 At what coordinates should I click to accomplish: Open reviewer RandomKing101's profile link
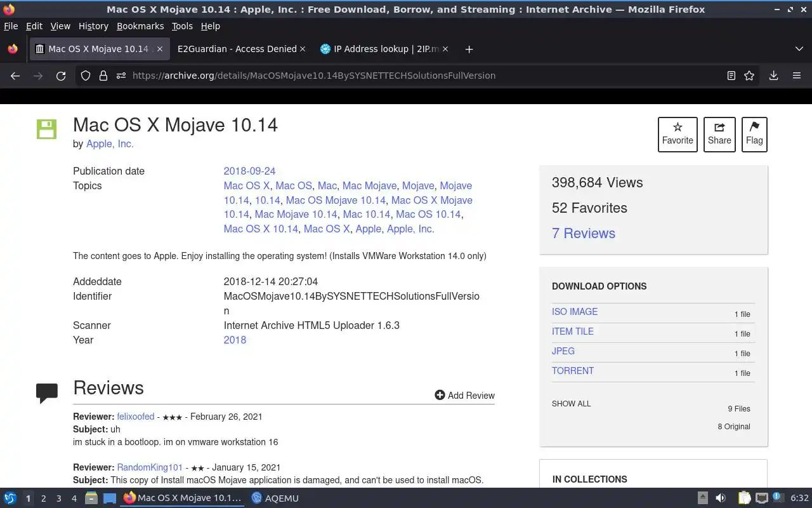pyautogui.click(x=150, y=467)
